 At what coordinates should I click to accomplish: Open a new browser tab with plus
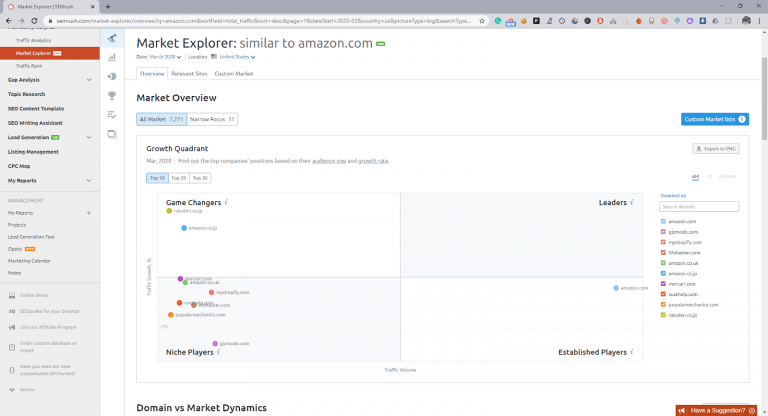(x=108, y=6)
